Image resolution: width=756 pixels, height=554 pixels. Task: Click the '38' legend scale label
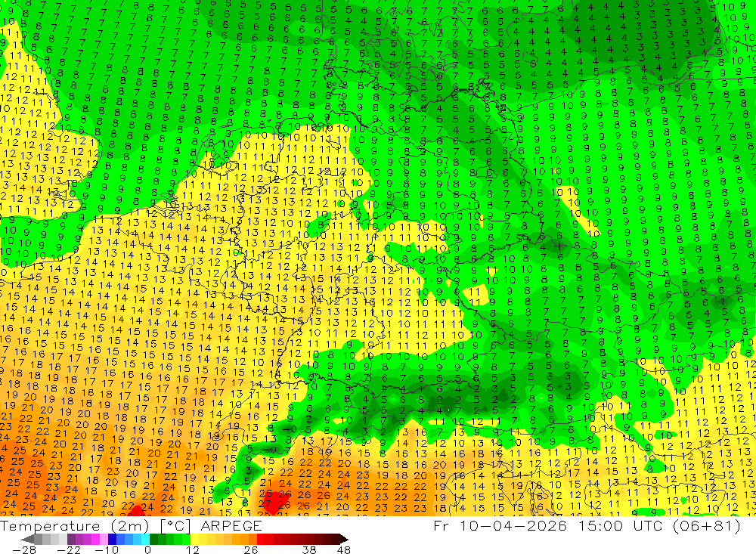(309, 550)
